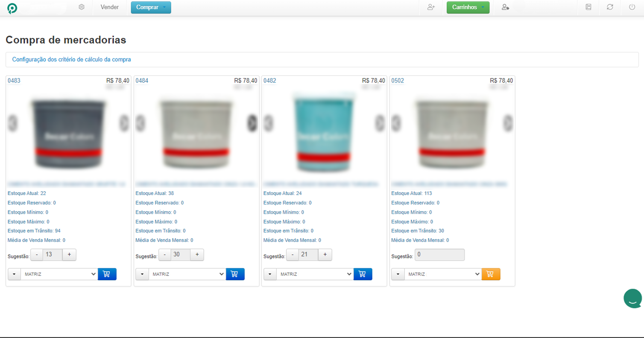Click the add customer icon beside Carrinhos
The height and width of the screenshot is (338, 644).
point(431,7)
